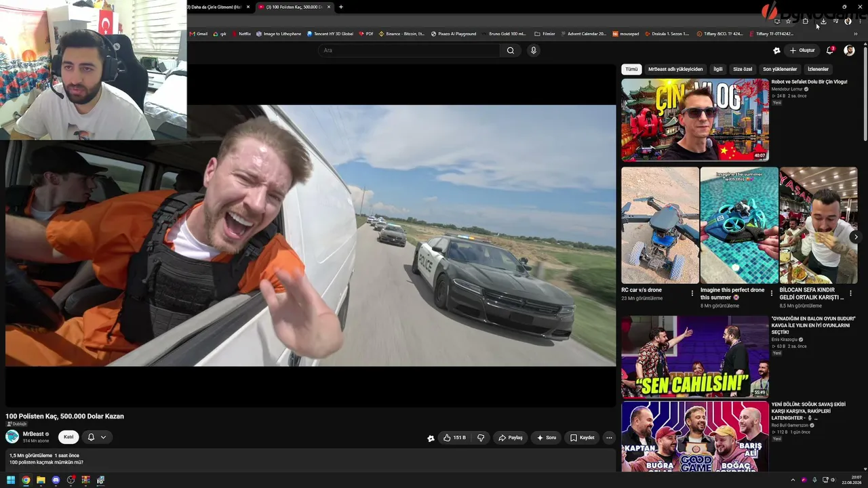Open the 'SEN CAHİLSİN!' video thumbnail
The image size is (868, 488).
click(x=695, y=357)
